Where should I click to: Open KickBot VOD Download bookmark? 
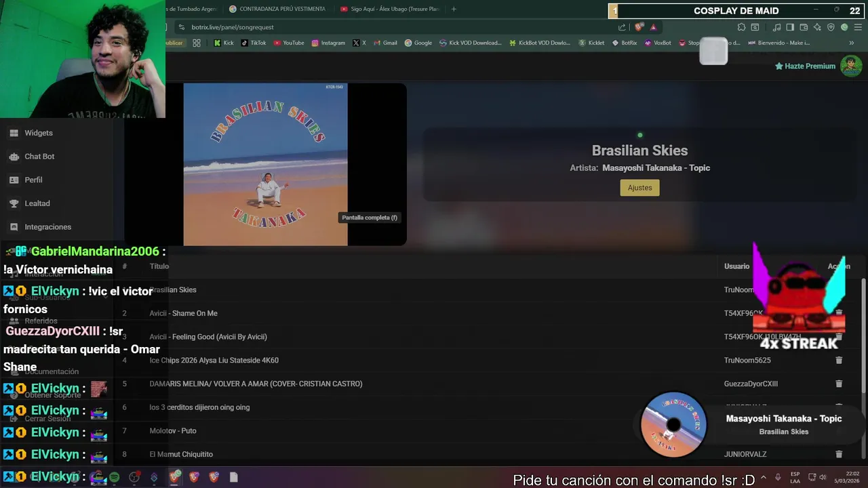point(539,43)
